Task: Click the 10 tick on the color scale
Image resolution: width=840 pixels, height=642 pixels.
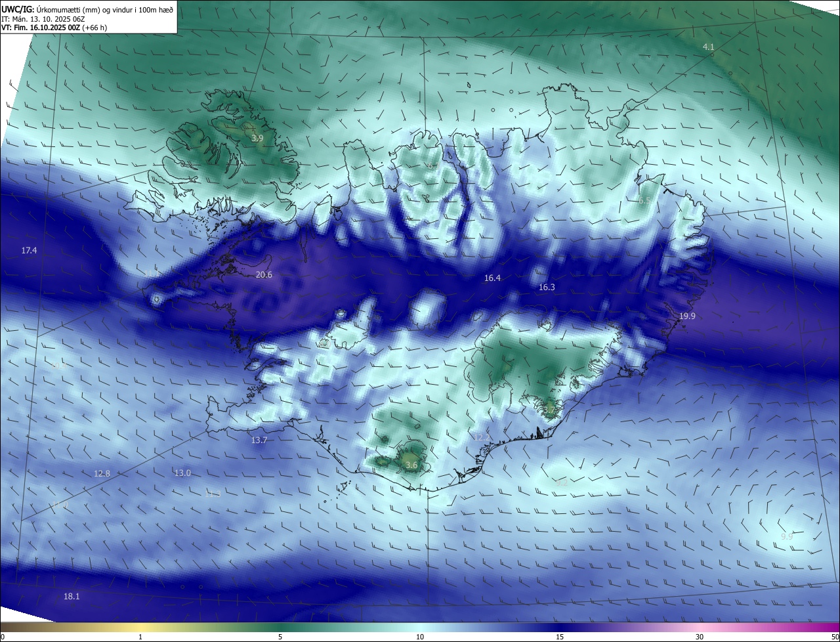Action: point(420,637)
